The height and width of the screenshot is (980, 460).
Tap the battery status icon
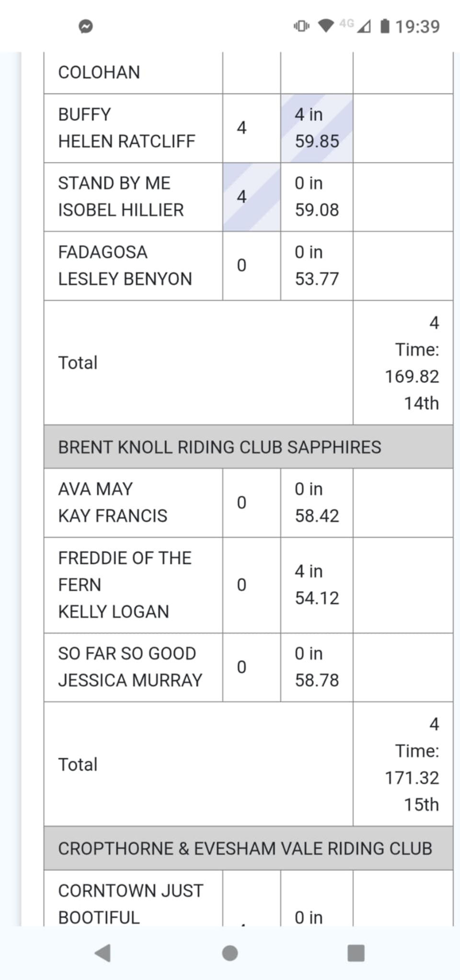[385, 26]
